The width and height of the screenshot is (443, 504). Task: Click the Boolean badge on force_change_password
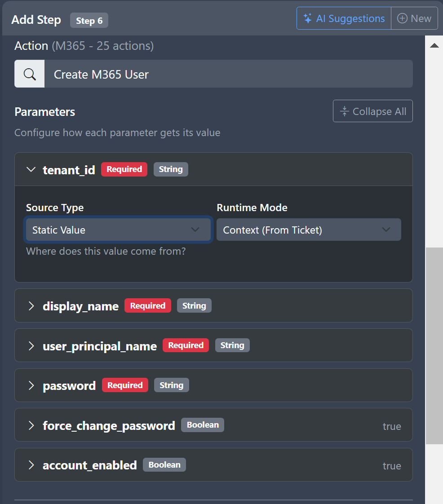[x=203, y=425]
